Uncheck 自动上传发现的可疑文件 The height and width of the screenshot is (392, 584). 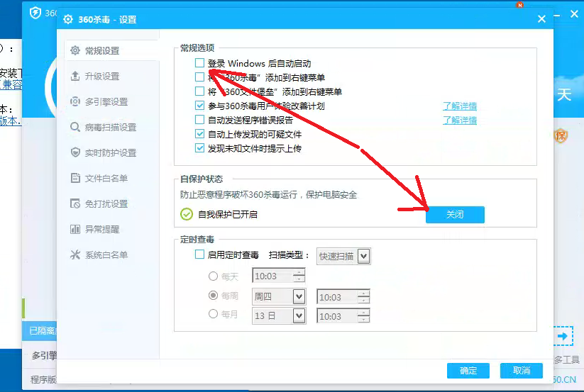199,134
